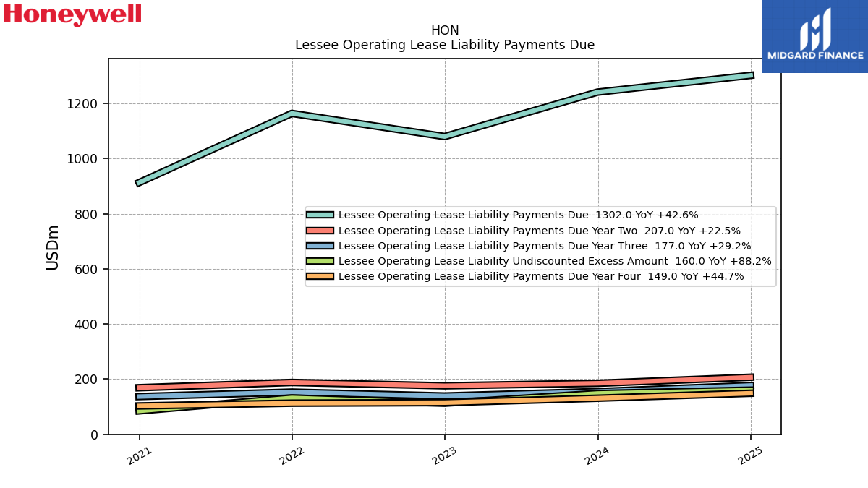Click the teal line's 2025 endpoint
Viewport: 868px width, 488px height.
coord(751,75)
